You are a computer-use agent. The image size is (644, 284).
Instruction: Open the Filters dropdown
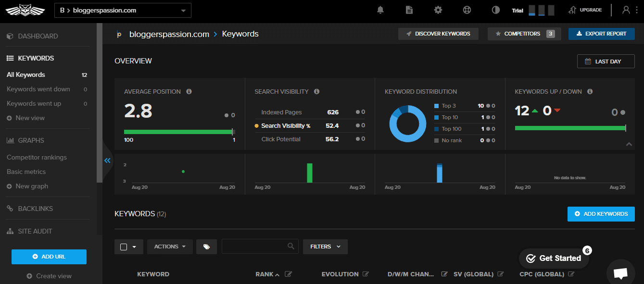[325, 247]
